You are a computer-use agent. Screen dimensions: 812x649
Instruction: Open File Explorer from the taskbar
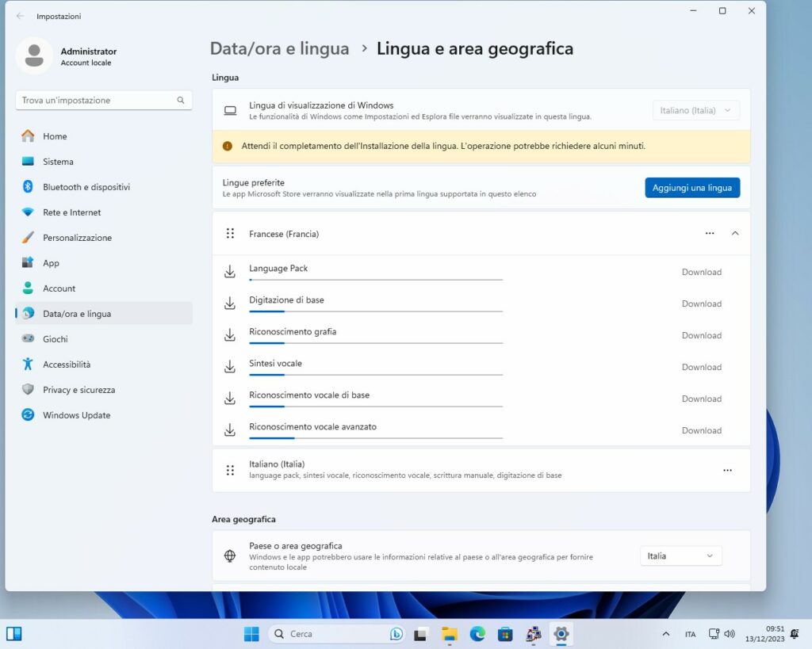450,634
